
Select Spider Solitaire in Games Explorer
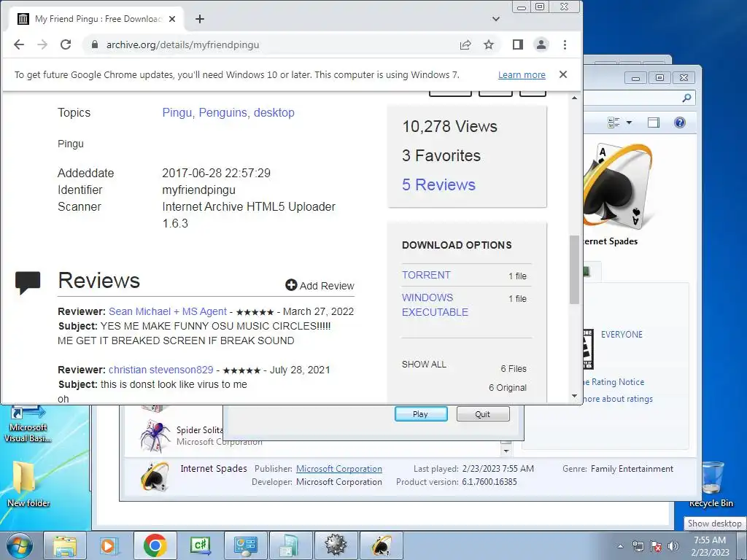200,436
